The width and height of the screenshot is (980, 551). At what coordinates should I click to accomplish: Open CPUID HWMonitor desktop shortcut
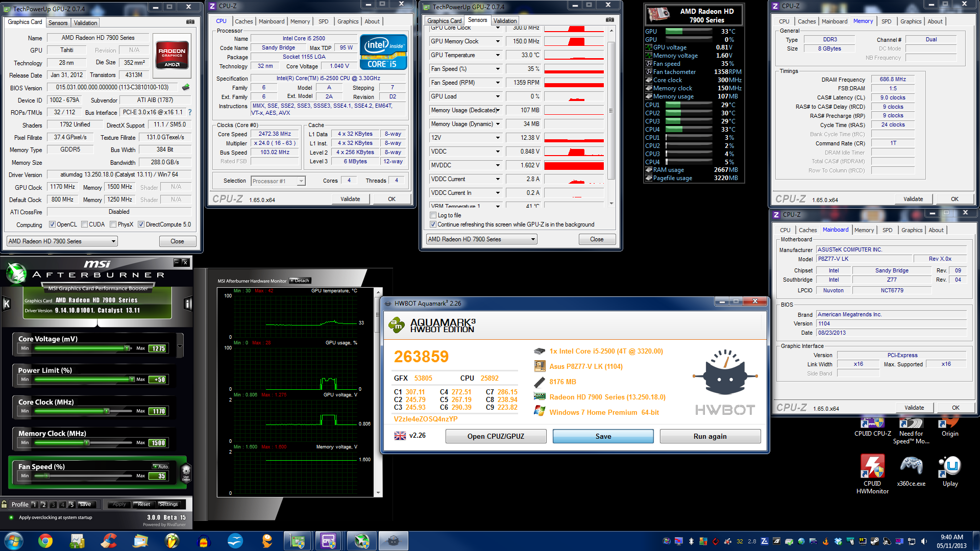[872, 474]
